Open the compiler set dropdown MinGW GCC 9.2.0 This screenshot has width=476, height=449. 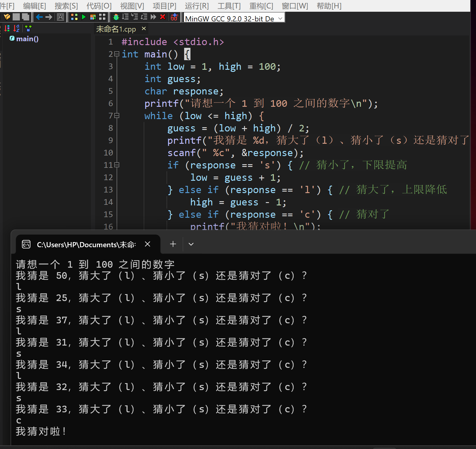pos(234,18)
